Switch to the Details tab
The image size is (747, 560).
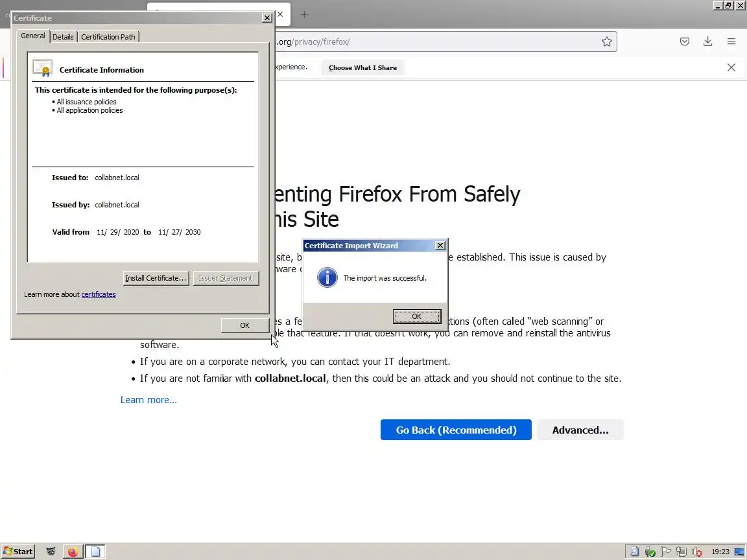[63, 37]
